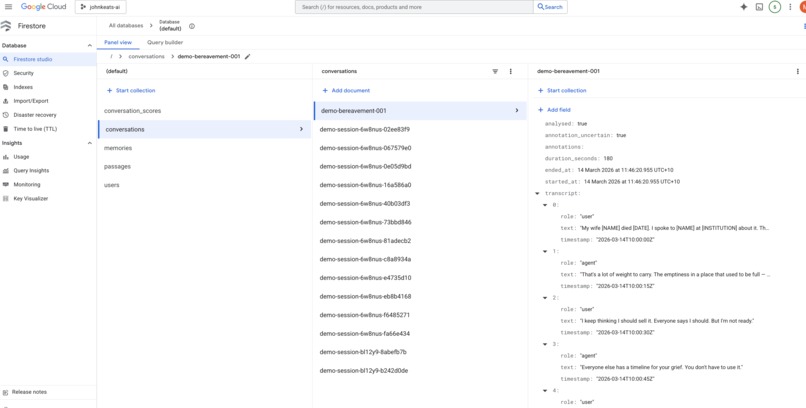Viewport: 806px width, 408px height.
Task: Click the root slash in the path
Action: click(111, 57)
